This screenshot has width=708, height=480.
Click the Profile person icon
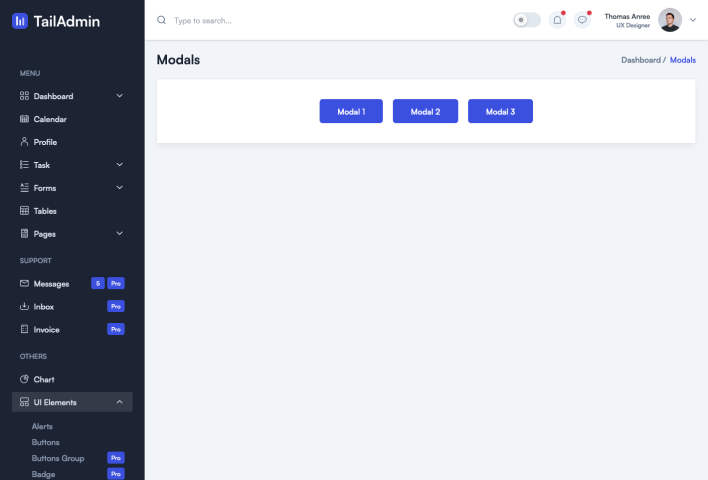click(25, 142)
